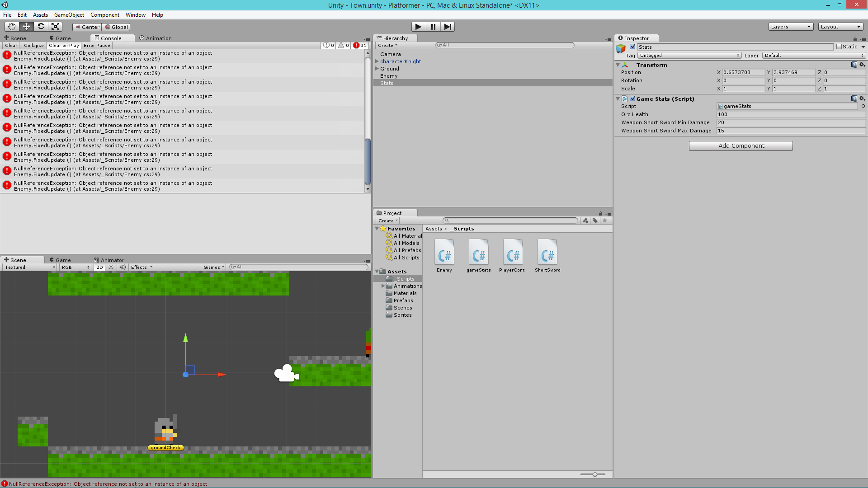Select Enemy in the Hierarchy

[389, 76]
